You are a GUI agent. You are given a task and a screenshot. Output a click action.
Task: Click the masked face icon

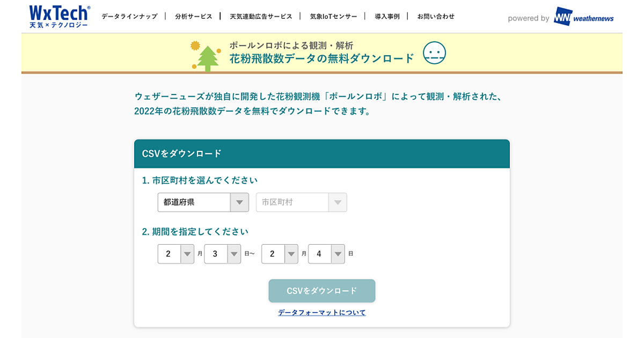(x=434, y=53)
